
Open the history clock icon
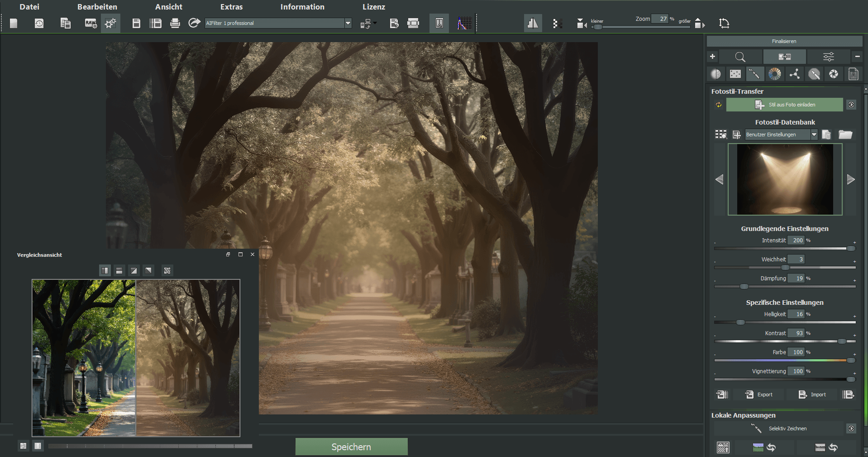tap(39, 23)
